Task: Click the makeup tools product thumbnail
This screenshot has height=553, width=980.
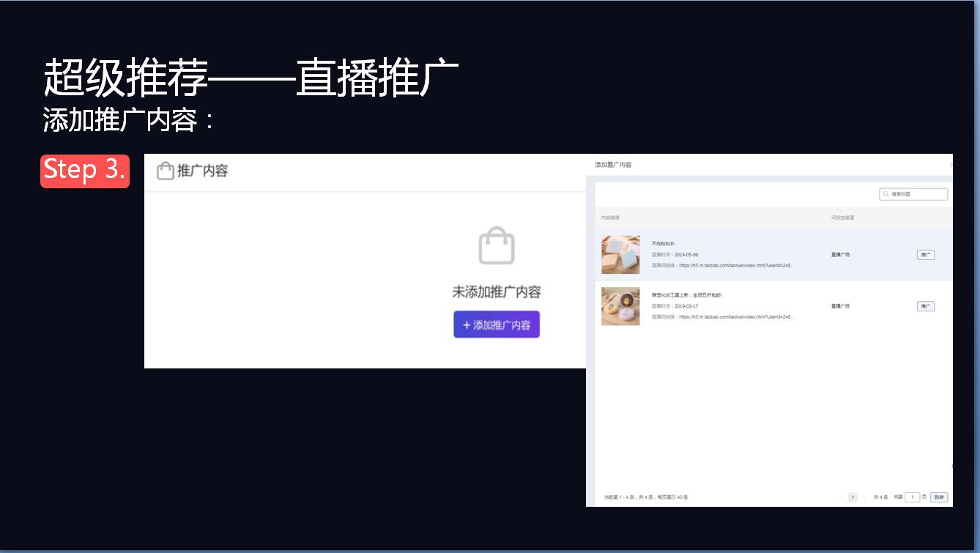Action: point(620,306)
